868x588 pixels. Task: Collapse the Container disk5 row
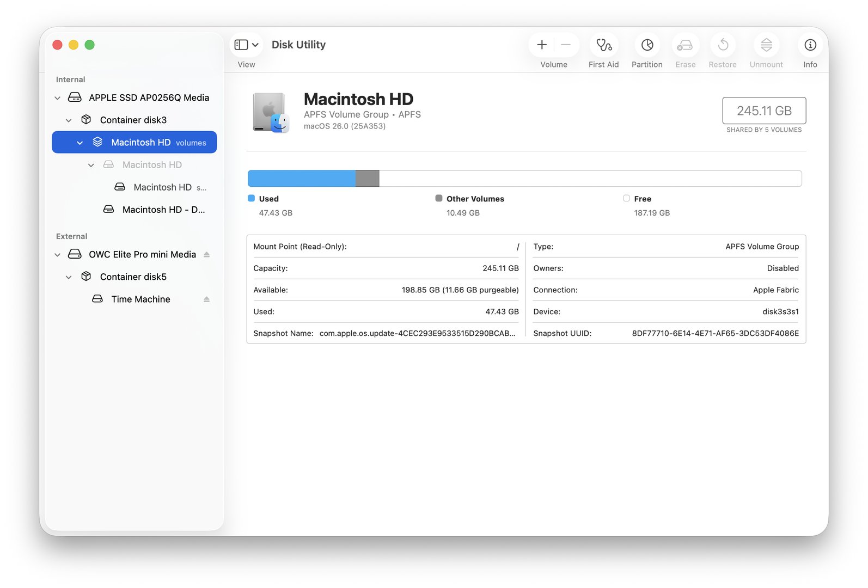click(x=69, y=277)
